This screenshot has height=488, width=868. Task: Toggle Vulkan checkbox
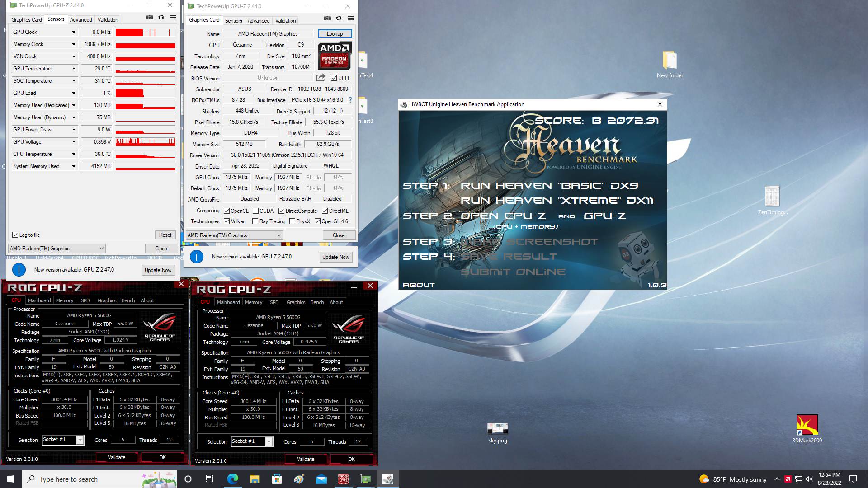point(227,221)
